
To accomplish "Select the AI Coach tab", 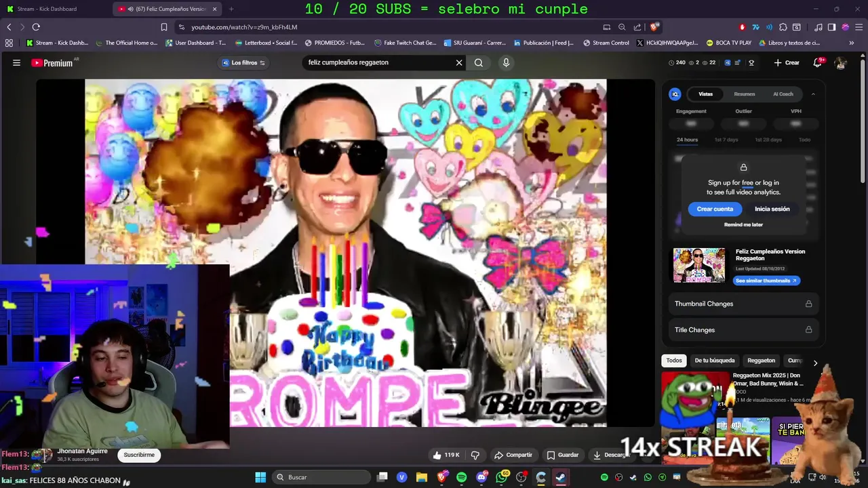I will [783, 94].
